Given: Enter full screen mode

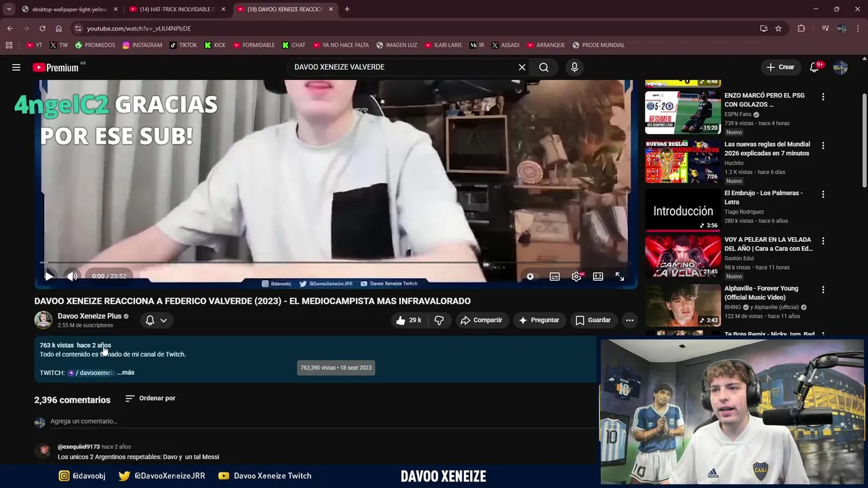Looking at the screenshot, I should pos(620,277).
